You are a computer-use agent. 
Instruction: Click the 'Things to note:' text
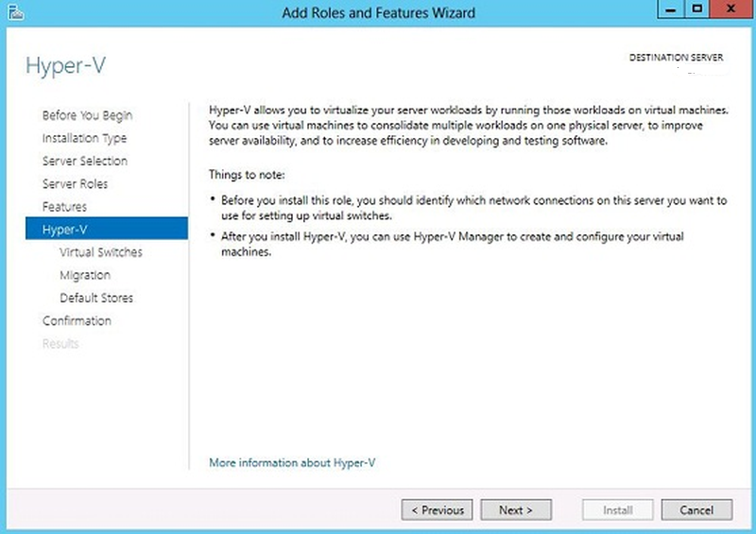(247, 175)
